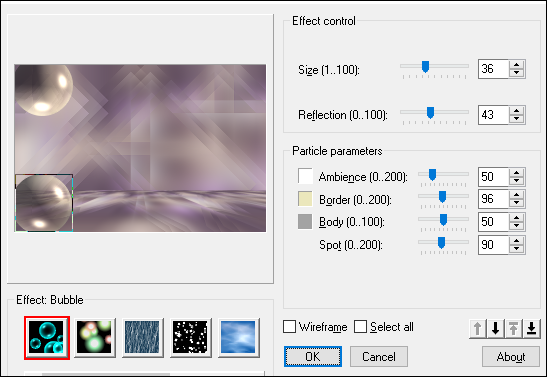
Task: Click the Ambience value field showing 50
Action: [x=494, y=177]
